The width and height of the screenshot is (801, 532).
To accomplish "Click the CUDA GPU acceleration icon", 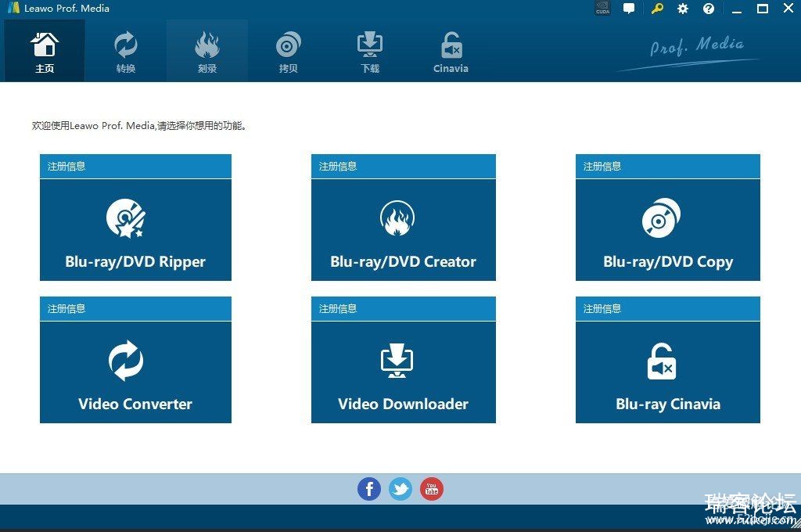I will pos(603,8).
